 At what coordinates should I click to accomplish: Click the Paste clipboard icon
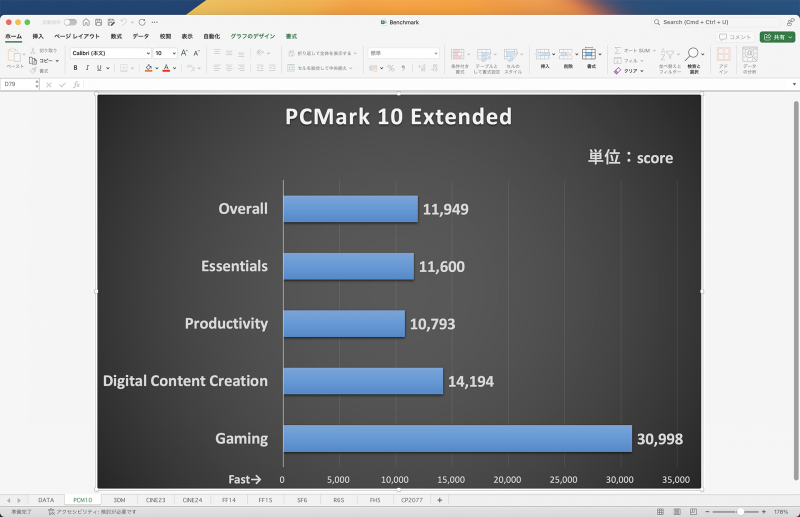pyautogui.click(x=14, y=55)
